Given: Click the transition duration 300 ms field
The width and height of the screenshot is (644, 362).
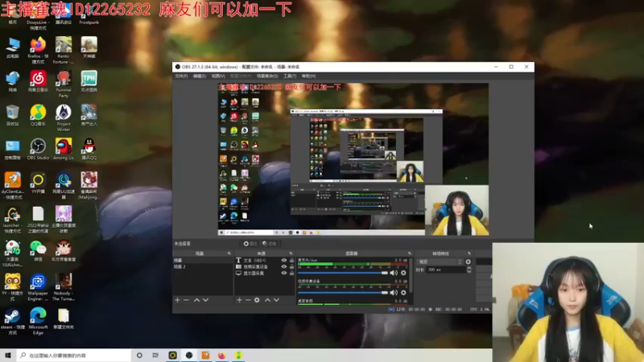Looking at the screenshot, I should (446, 269).
